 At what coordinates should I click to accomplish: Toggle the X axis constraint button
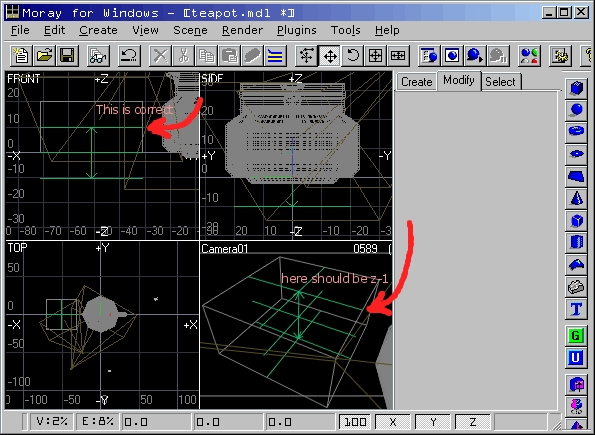(393, 422)
